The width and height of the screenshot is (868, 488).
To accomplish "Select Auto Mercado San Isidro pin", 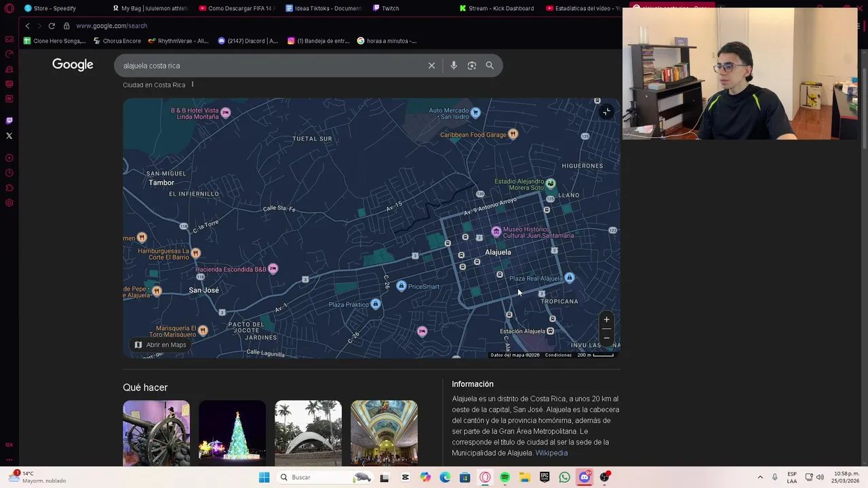I will 475,113.
